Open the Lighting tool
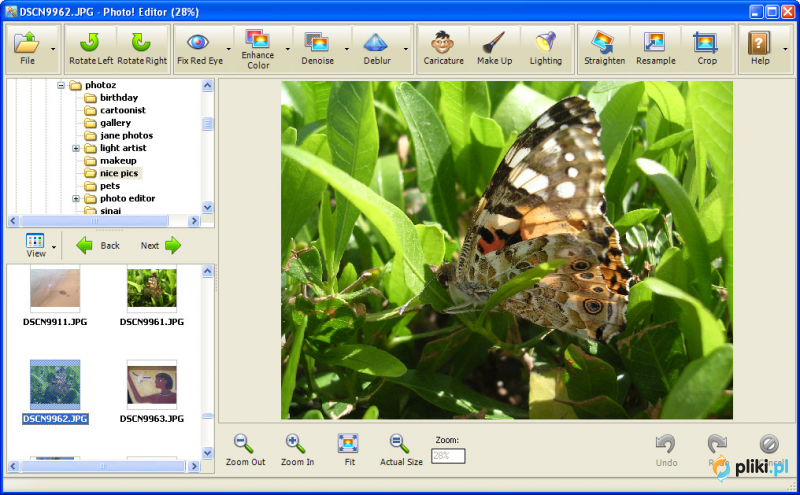This screenshot has height=495, width=800. point(545,48)
